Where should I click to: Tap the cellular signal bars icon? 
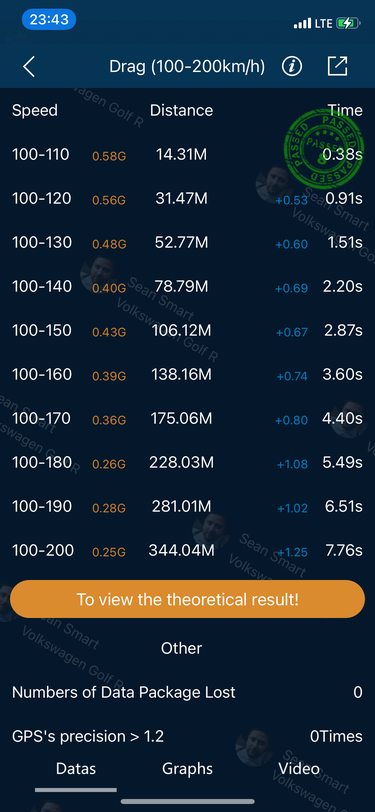click(x=302, y=23)
